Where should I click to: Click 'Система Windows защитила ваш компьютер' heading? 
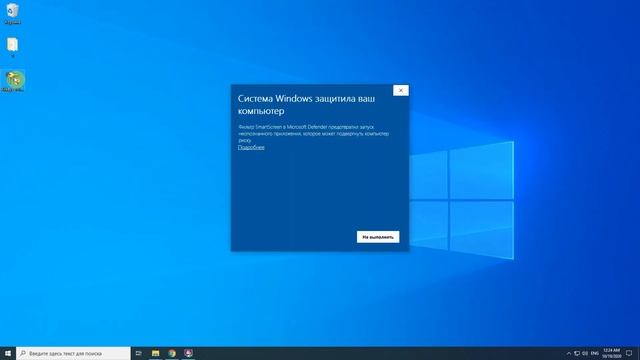point(306,104)
